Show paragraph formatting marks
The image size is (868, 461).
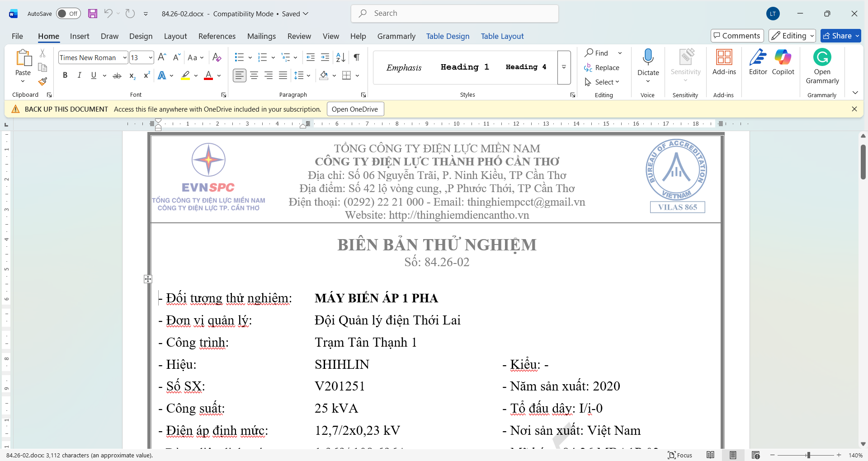tap(356, 57)
